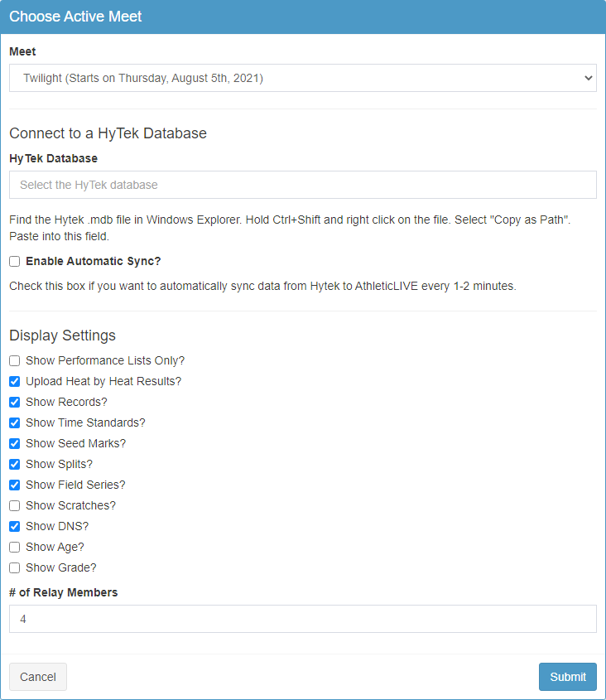Screen dimensions: 606x700
Task: Check the Show Age option
Action: (x=15, y=547)
